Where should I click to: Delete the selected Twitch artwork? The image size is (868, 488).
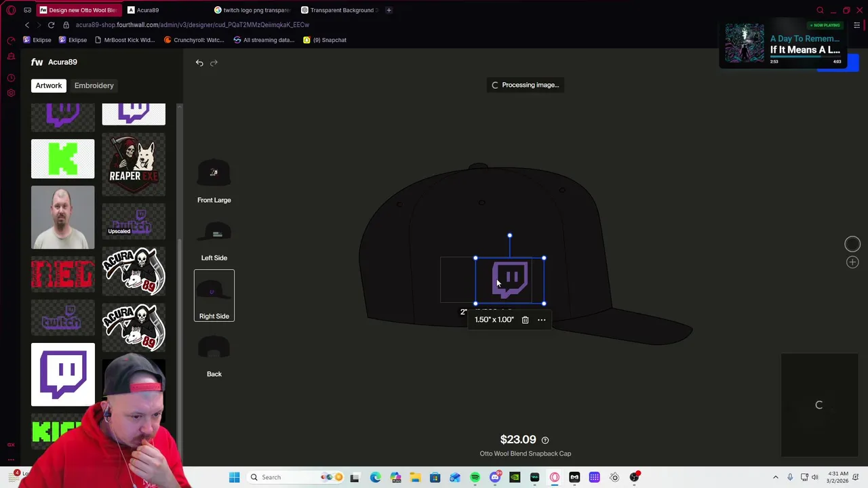click(525, 320)
